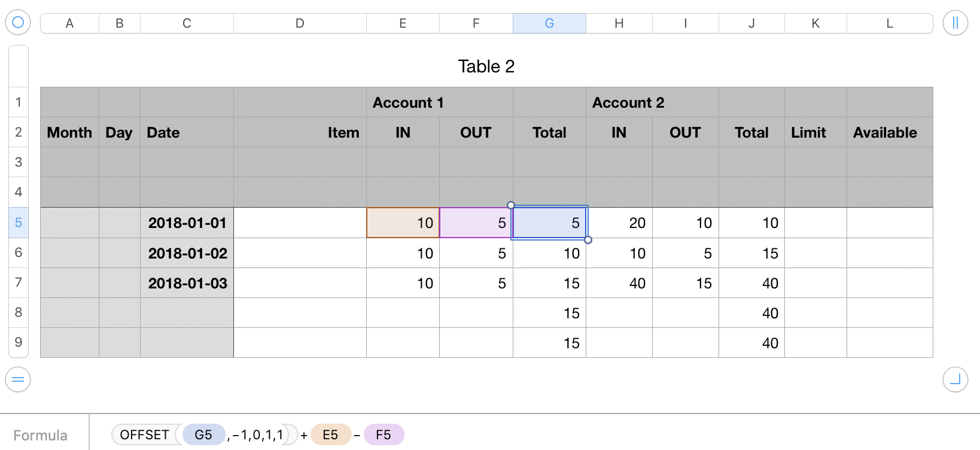Select row 5 header
980x450 pixels.
click(x=19, y=223)
